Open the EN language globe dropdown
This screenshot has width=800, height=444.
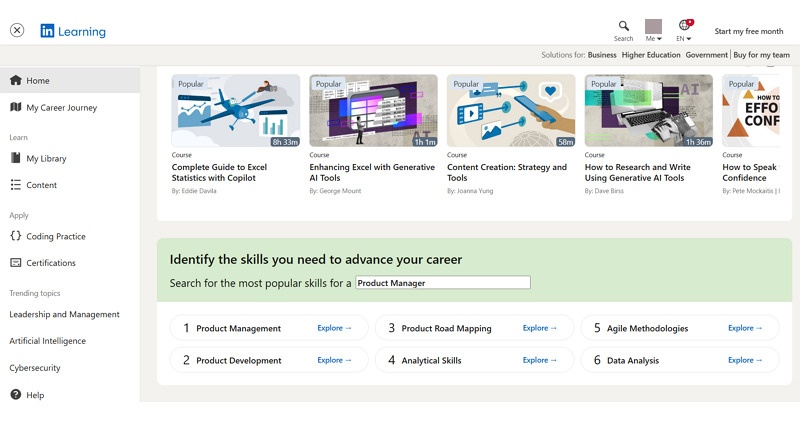pos(684,31)
